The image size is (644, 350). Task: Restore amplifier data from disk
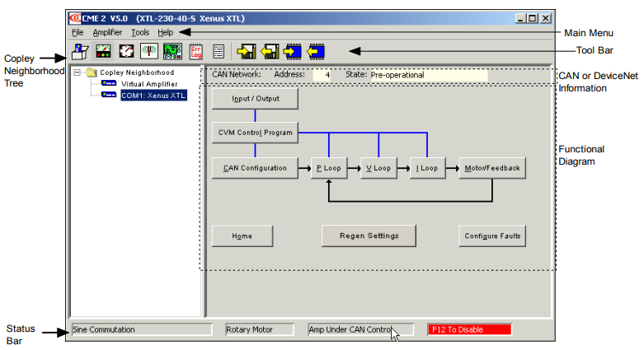(270, 51)
